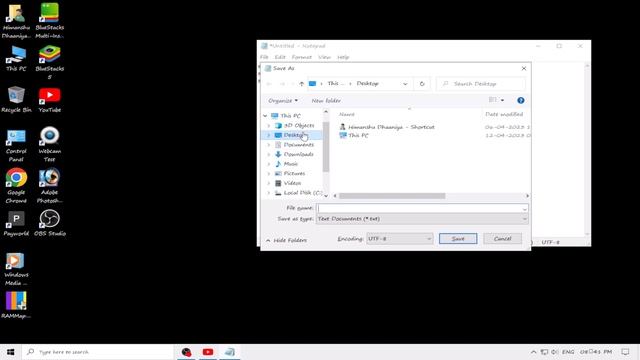640x360 pixels.
Task: Open the Notepad File menu
Action: pyautogui.click(x=264, y=57)
